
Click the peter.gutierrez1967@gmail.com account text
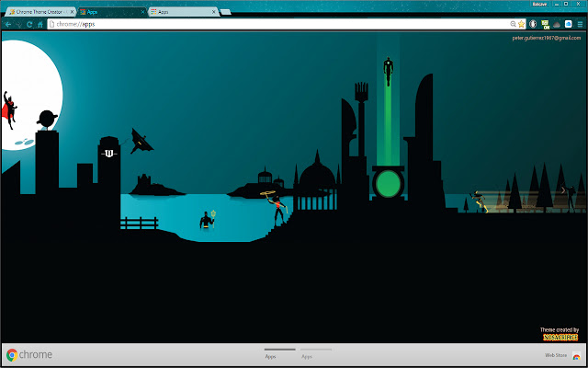(547, 38)
